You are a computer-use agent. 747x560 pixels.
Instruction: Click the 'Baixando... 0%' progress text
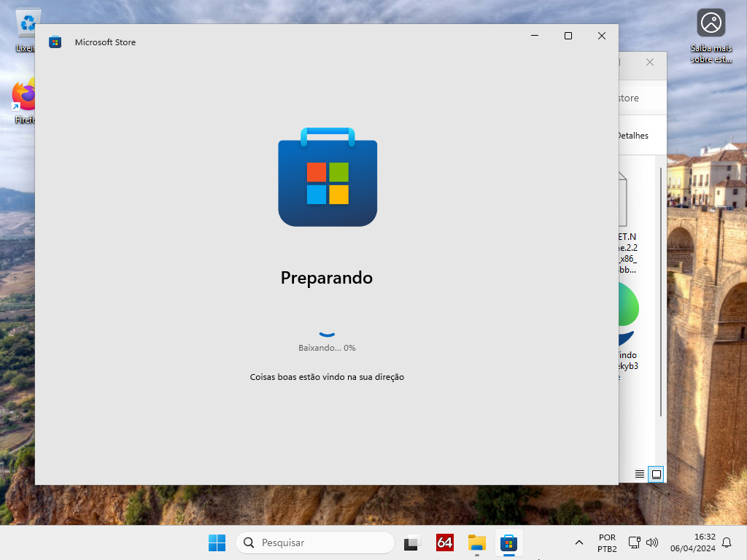tap(327, 348)
